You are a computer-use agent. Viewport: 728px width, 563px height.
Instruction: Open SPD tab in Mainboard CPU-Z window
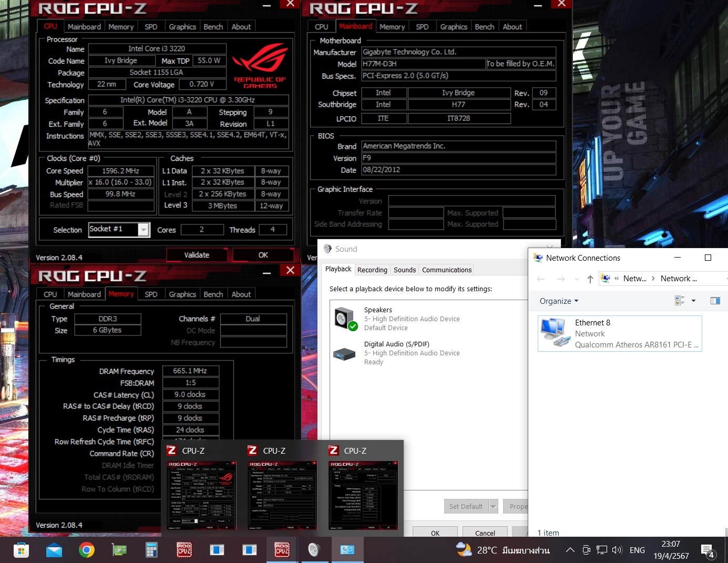(x=422, y=27)
